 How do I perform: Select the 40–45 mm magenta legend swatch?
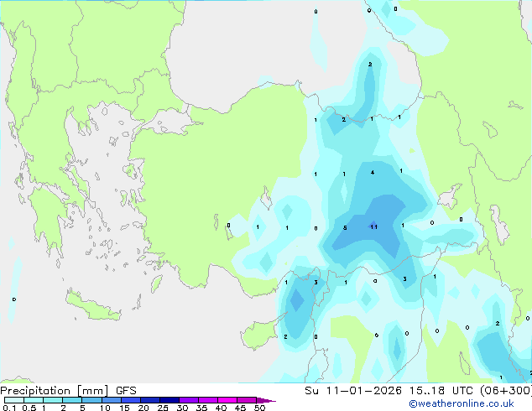[x=227, y=400]
